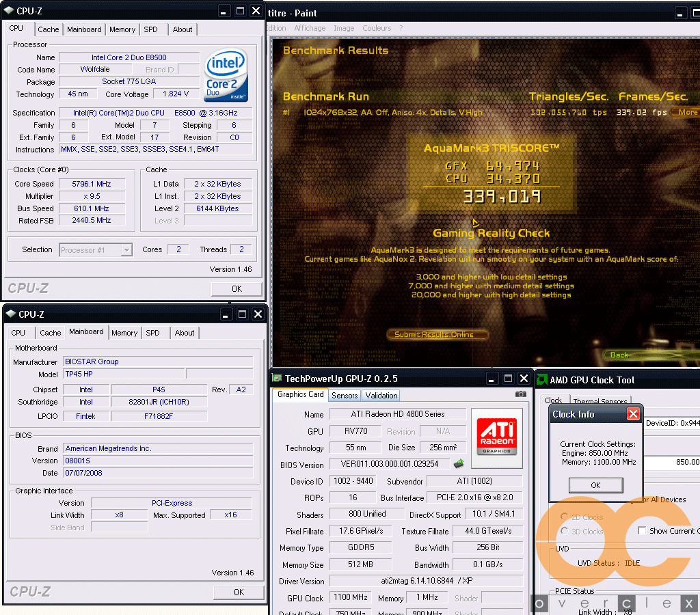
Task: Open Thermal Sensors tab in Clock Tool
Action: 600,401
